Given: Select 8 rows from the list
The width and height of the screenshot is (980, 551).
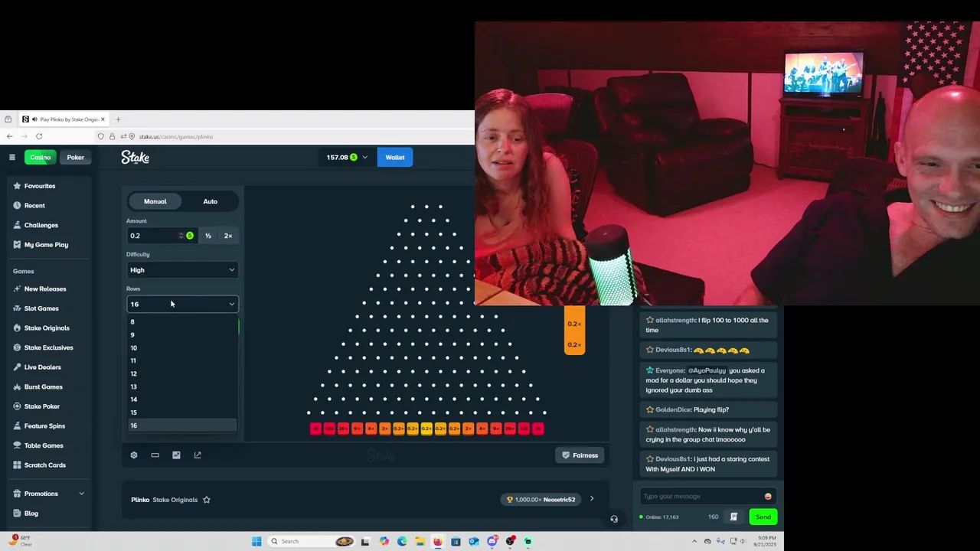Looking at the screenshot, I should click(181, 322).
